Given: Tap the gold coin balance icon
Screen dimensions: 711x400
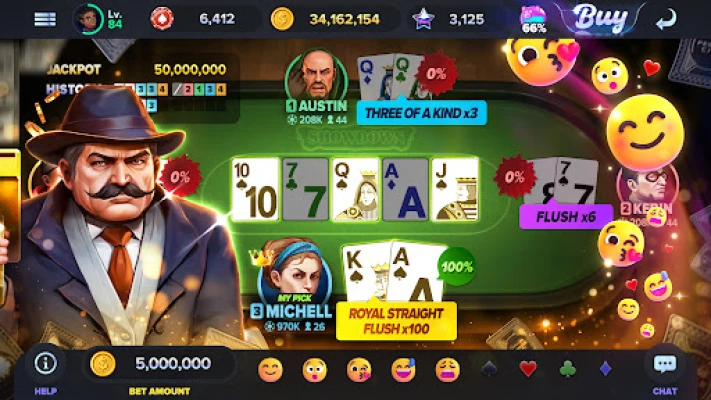Looking at the screenshot, I should (x=282, y=19).
